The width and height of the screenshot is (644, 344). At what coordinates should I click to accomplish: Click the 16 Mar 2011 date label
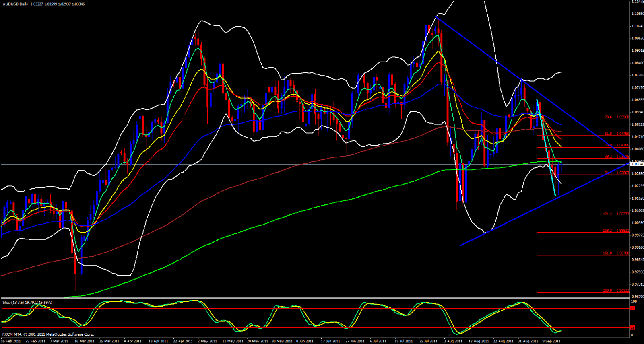pos(85,341)
